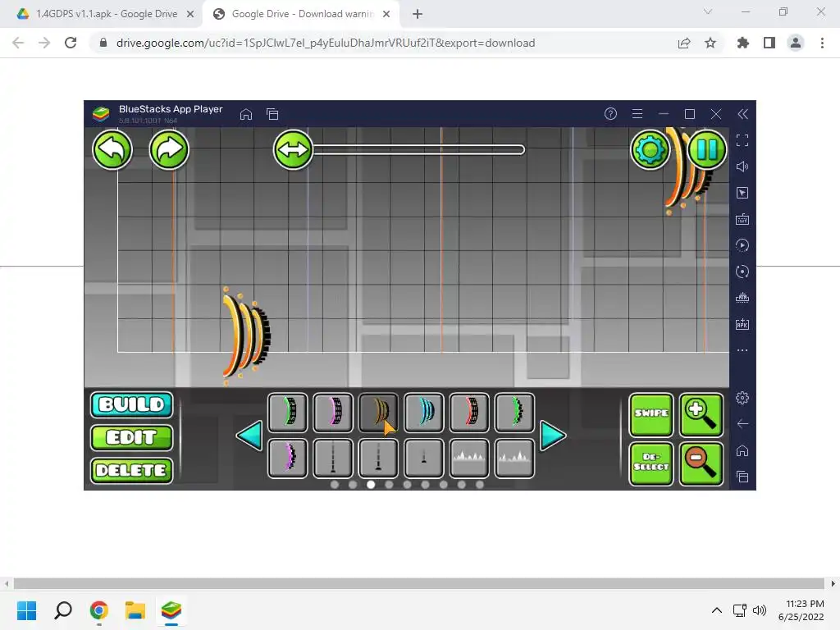Click the green redo arrow in editor
This screenshot has width=840, height=630.
coord(169,149)
